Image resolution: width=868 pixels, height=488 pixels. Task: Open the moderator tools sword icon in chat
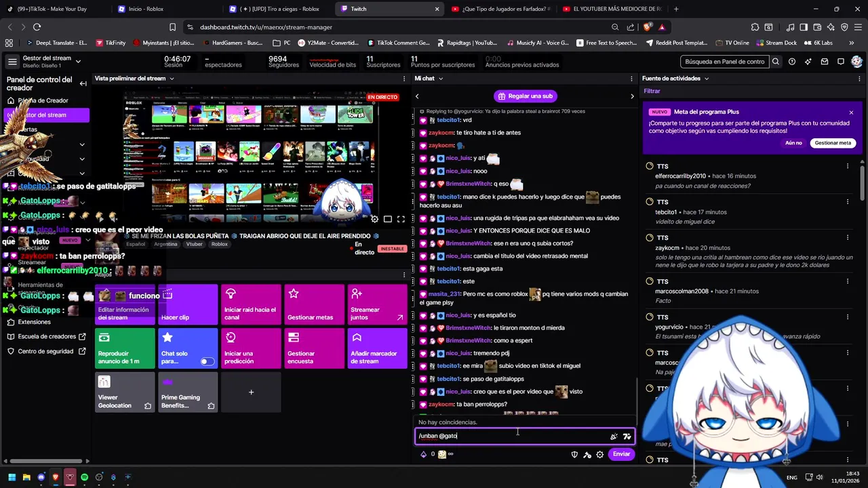point(587,455)
